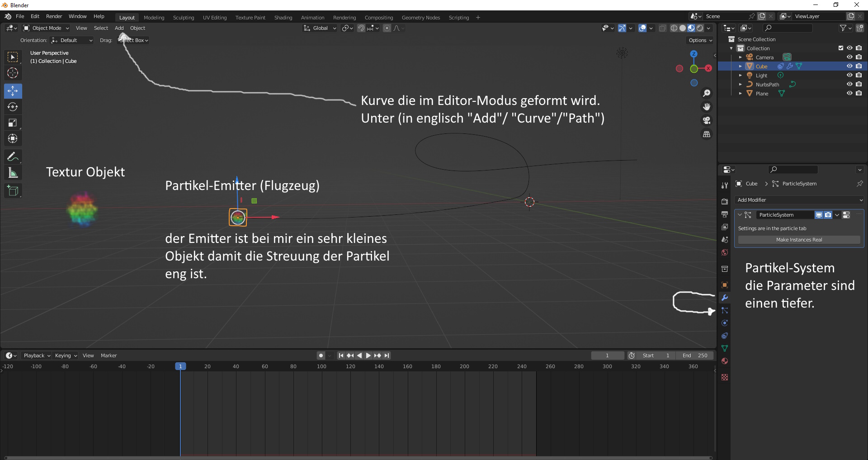Select the Measure tool

13,173
